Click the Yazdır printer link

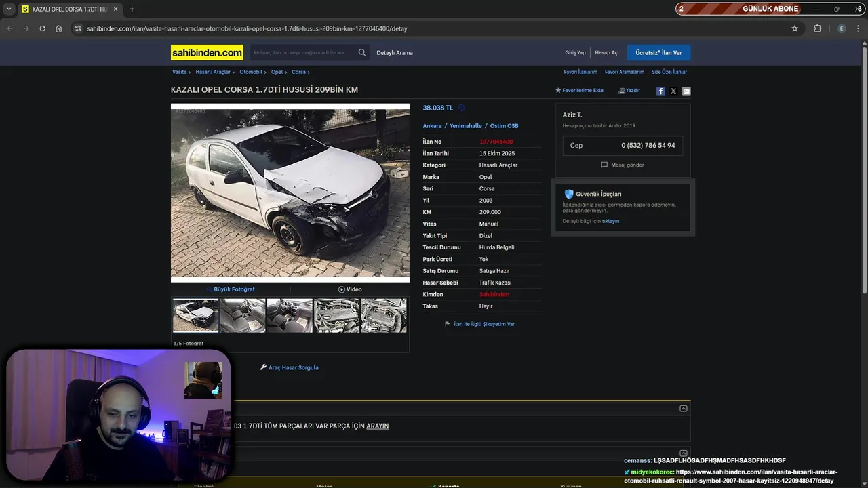click(629, 90)
